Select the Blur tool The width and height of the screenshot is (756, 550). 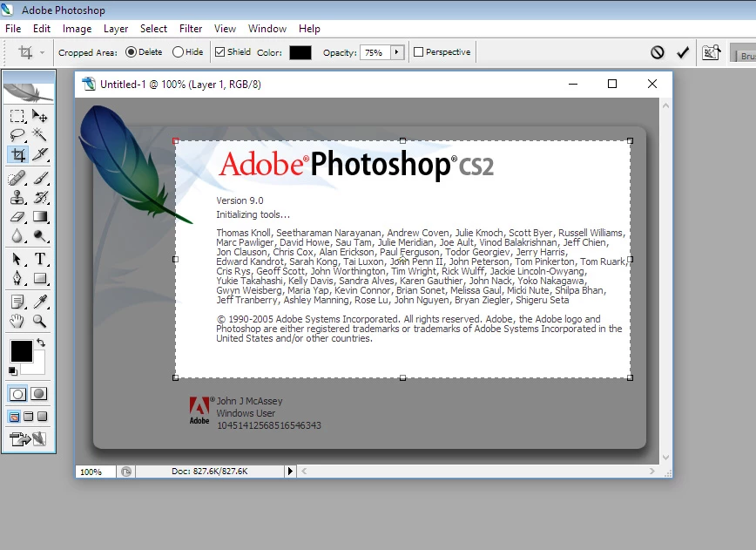pos(17,236)
